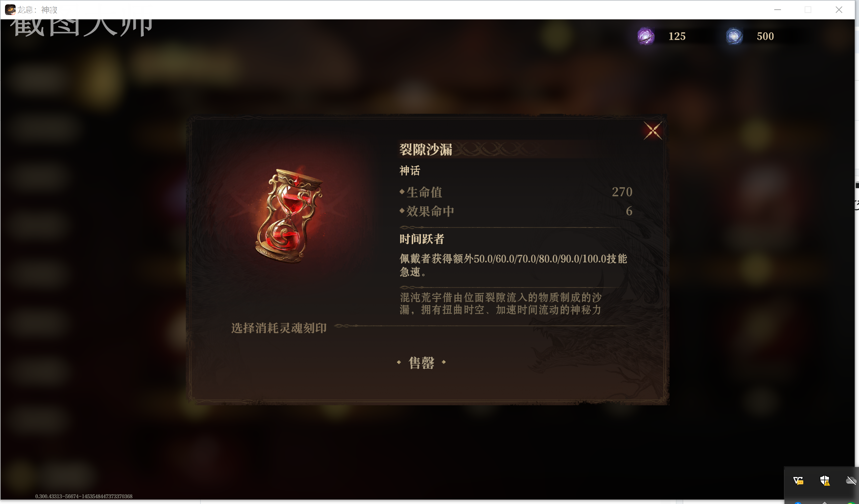
Task: Click the 神话 rarity label
Action: (x=410, y=171)
